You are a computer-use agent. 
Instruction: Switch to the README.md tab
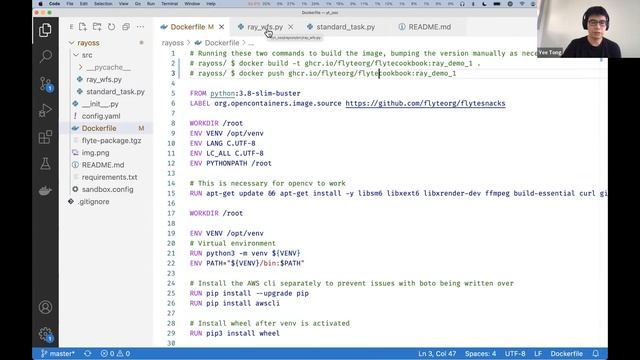pyautogui.click(x=429, y=27)
